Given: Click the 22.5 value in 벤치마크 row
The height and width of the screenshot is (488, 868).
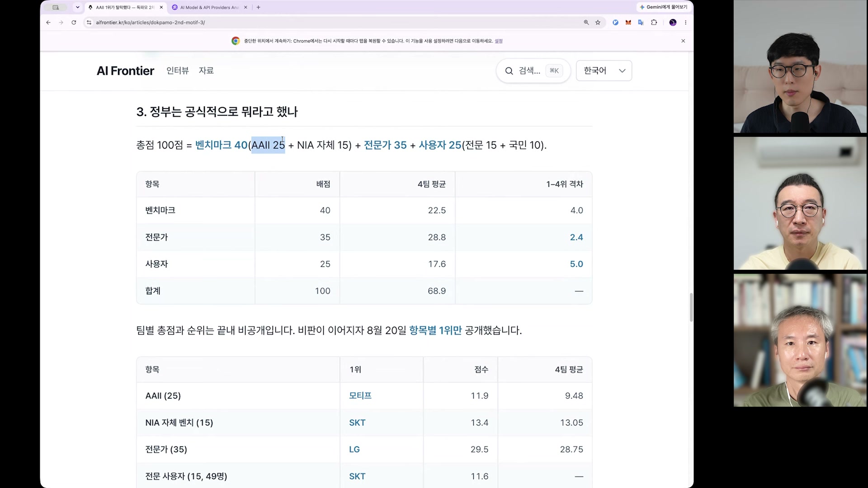Looking at the screenshot, I should (x=437, y=210).
